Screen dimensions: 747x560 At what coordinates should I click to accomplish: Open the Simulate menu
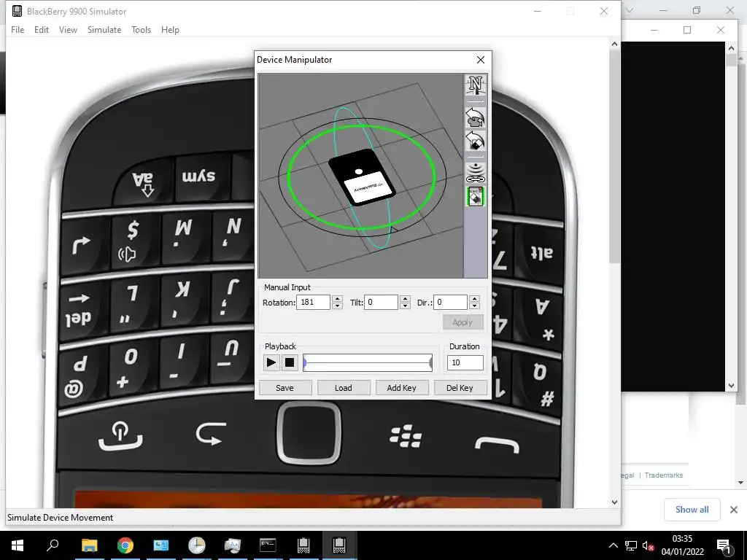click(x=104, y=29)
